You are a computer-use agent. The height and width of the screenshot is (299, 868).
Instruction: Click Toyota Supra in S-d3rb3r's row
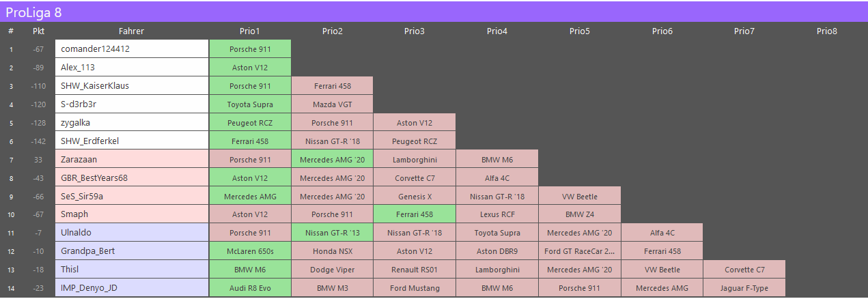click(250, 104)
